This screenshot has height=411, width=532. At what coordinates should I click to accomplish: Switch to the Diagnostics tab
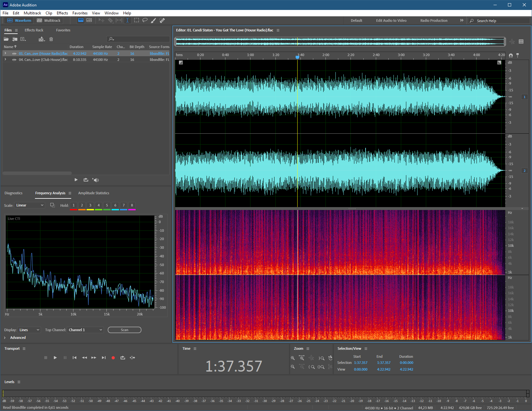[x=13, y=193]
